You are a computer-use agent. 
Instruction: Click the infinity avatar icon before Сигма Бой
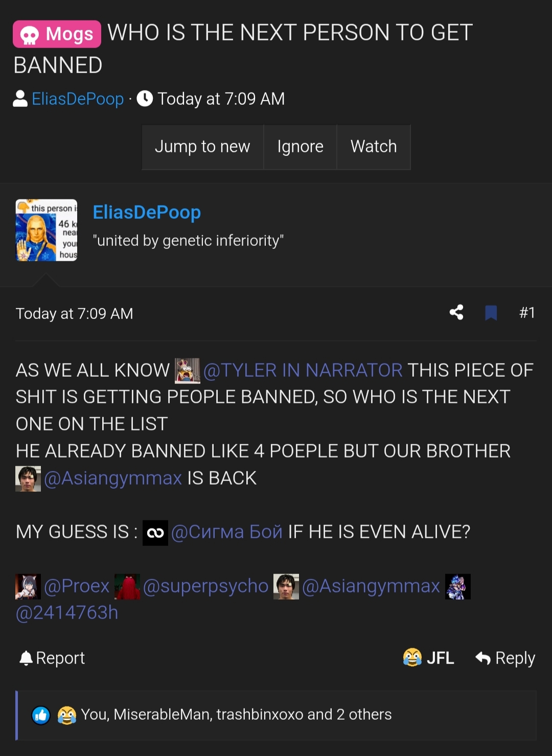pyautogui.click(x=155, y=533)
